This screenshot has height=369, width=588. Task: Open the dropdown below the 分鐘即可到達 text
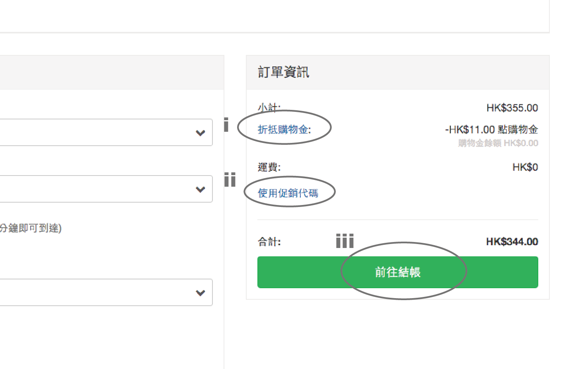(x=105, y=293)
